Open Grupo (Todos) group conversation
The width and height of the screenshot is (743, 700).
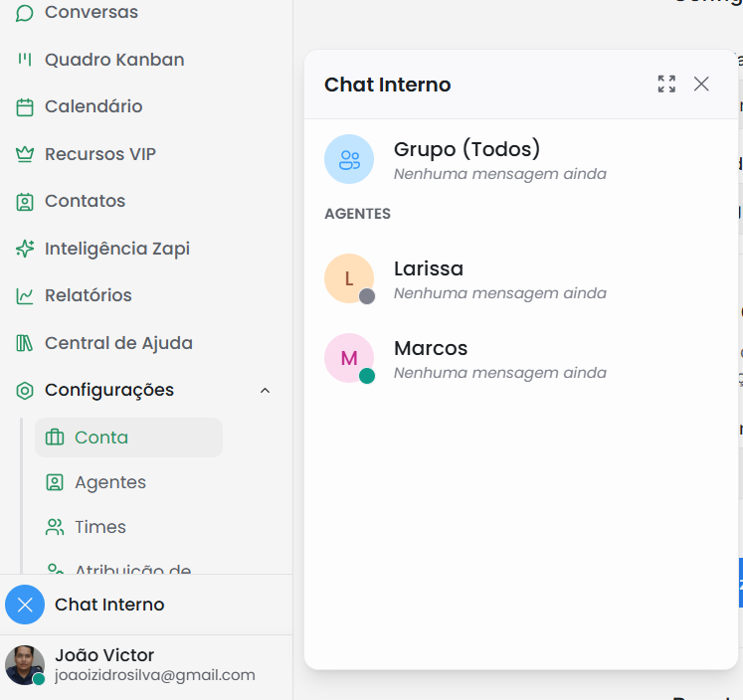point(466,159)
